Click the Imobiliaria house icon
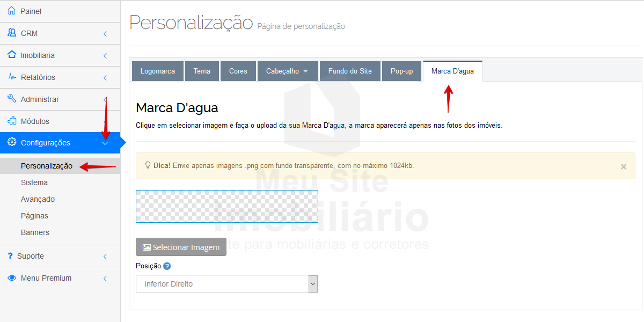644x322 pixels. [12, 55]
